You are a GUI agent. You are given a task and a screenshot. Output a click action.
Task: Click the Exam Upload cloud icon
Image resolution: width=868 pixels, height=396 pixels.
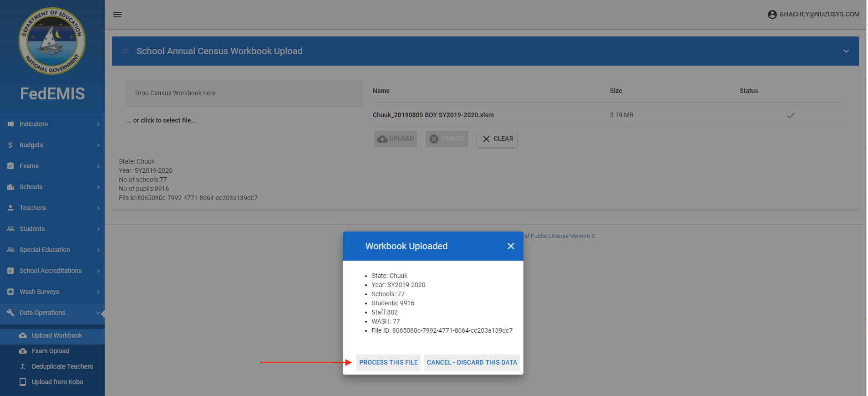coord(23,351)
